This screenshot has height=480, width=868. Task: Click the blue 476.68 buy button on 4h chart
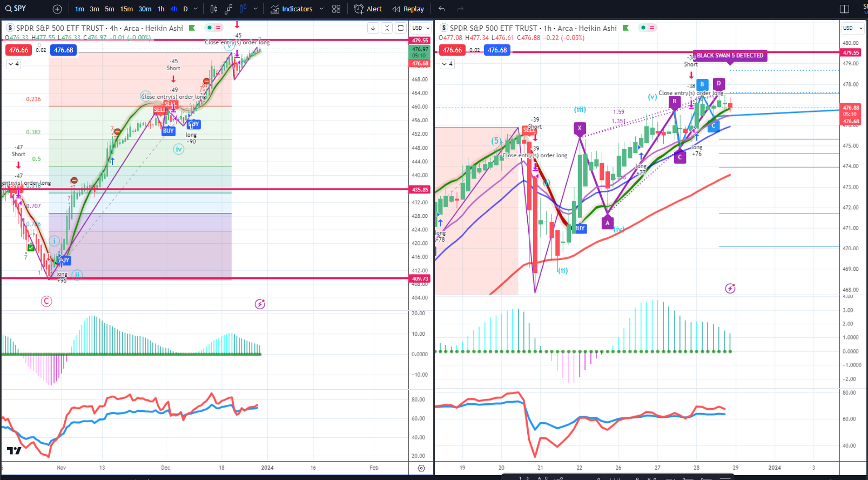pyautogui.click(x=64, y=50)
